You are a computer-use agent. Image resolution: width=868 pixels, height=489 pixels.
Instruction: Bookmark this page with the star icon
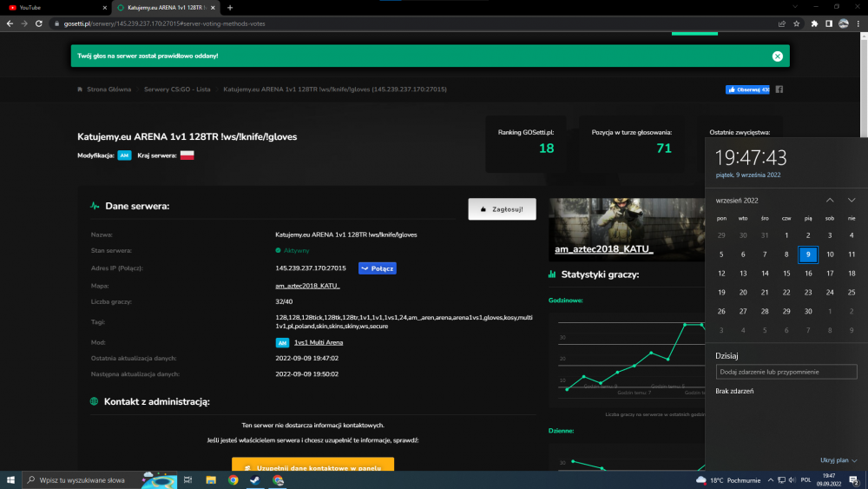796,23
